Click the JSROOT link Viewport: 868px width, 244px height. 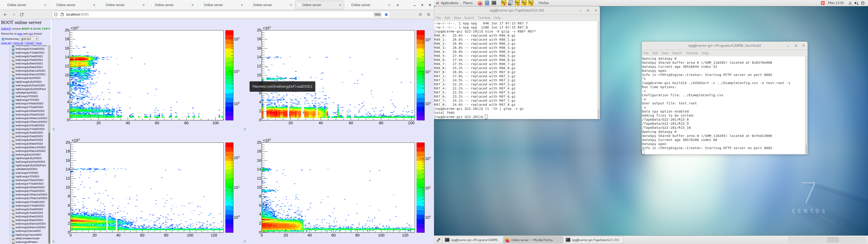click(6, 29)
